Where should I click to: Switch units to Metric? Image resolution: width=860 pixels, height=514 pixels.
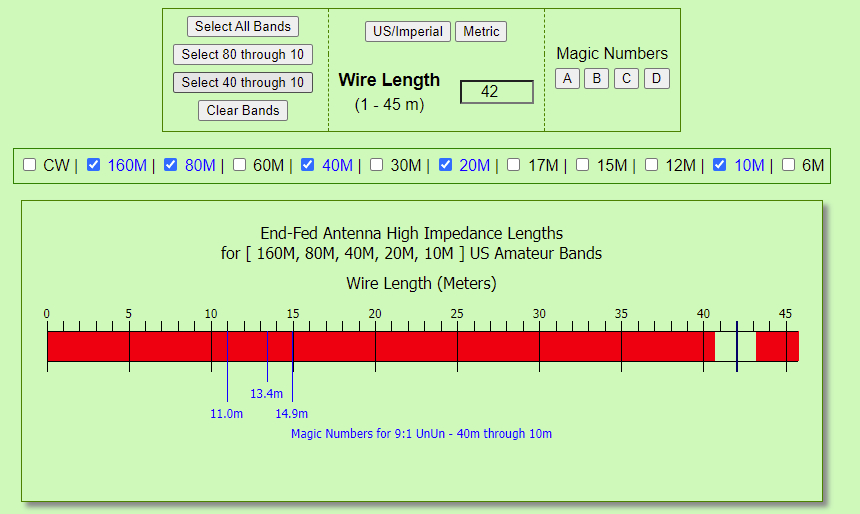click(x=481, y=31)
